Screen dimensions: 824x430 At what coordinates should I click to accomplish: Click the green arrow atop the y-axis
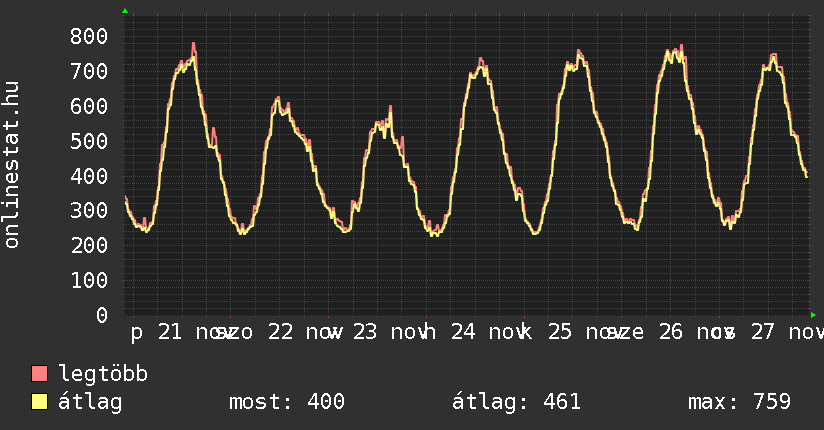pyautogui.click(x=125, y=11)
